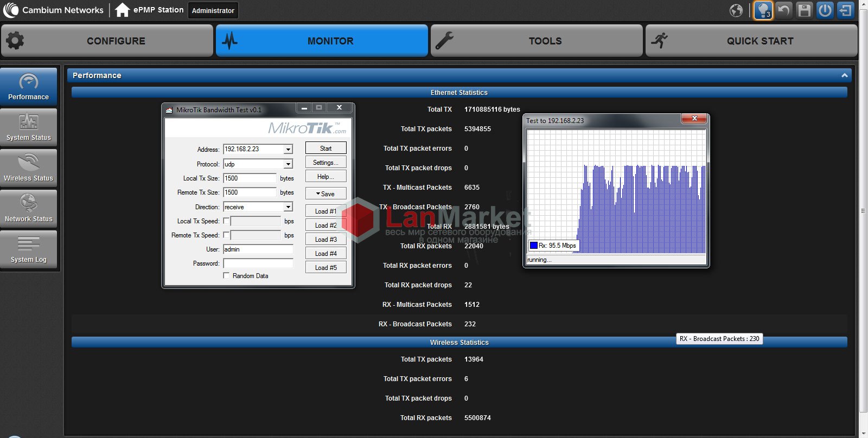
Task: Click the Password input field
Action: (x=258, y=263)
